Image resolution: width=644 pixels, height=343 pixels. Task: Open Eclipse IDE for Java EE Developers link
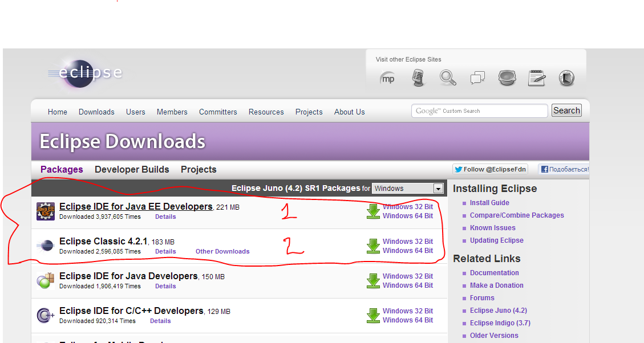(x=136, y=207)
